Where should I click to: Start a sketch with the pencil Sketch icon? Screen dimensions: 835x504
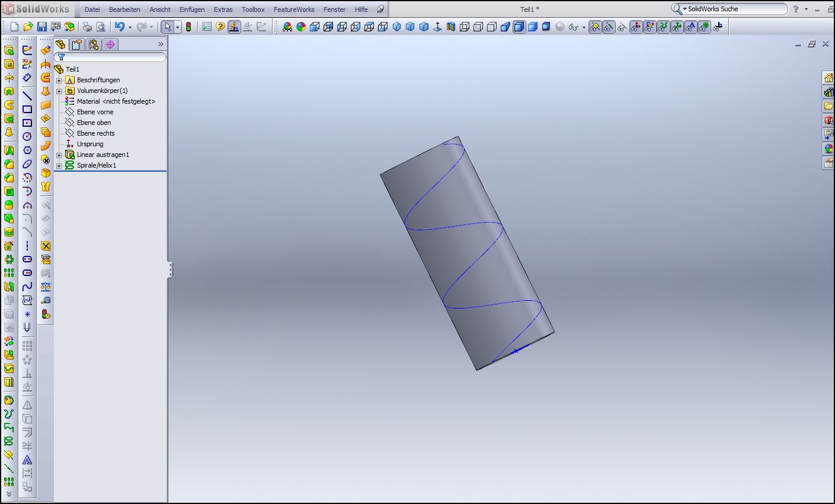(27, 50)
